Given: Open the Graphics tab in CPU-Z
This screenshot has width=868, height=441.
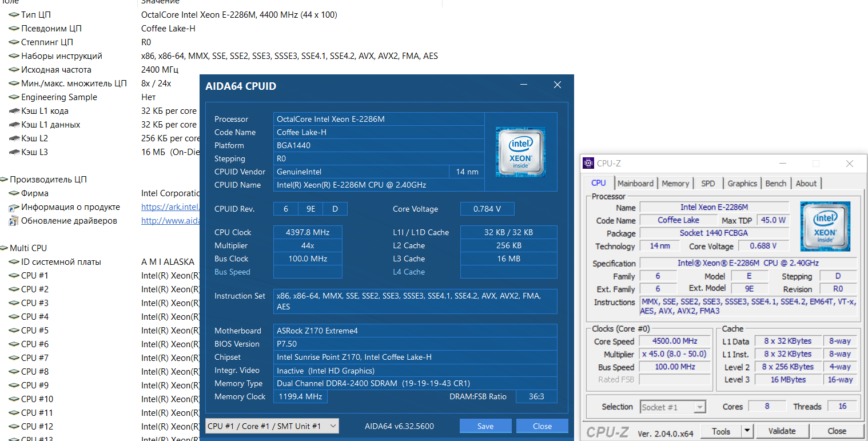Looking at the screenshot, I should coord(742,184).
